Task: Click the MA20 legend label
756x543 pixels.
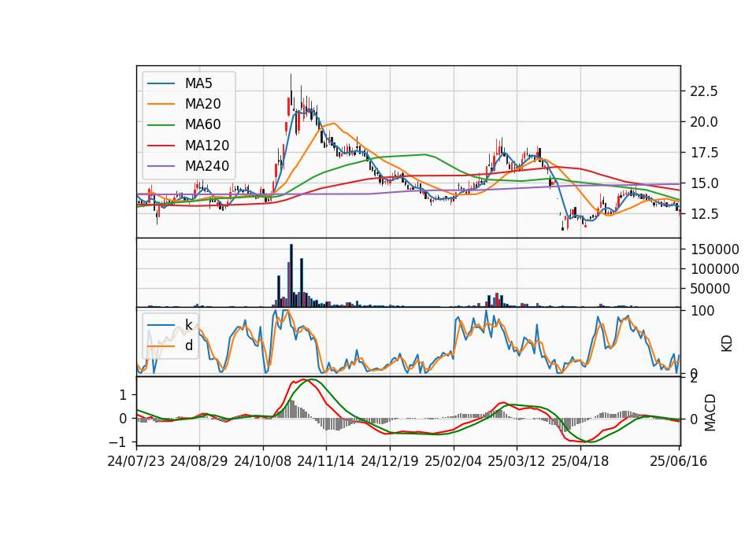Action: point(202,104)
